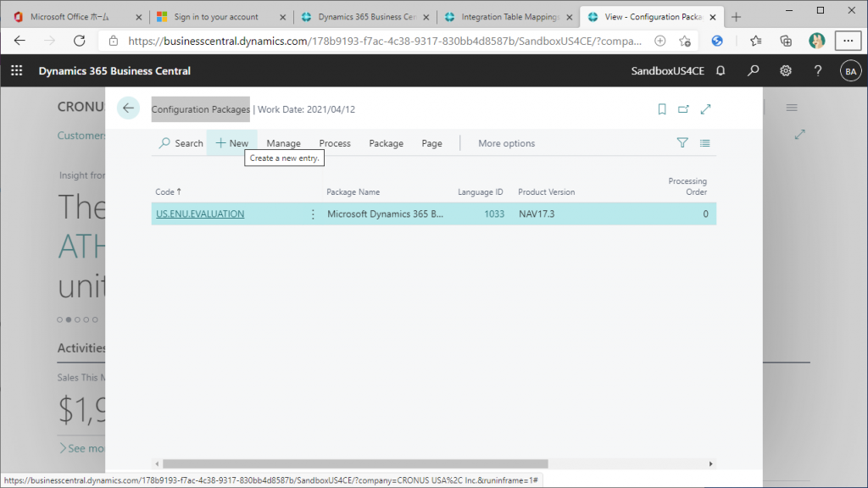Viewport: 868px width, 488px height.
Task: Click the scrollbar right arrow
Action: pyautogui.click(x=711, y=463)
